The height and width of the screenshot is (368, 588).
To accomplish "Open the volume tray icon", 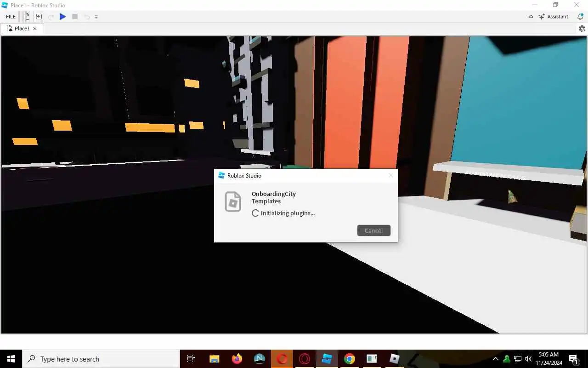I will [x=528, y=359].
